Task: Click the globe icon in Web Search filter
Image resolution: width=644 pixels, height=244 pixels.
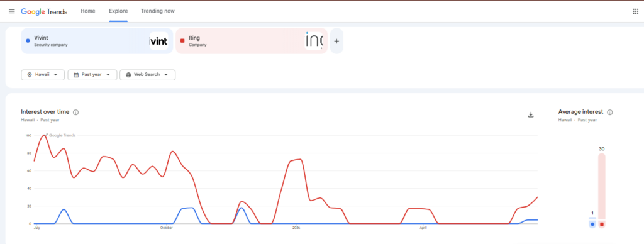Action: coord(128,75)
